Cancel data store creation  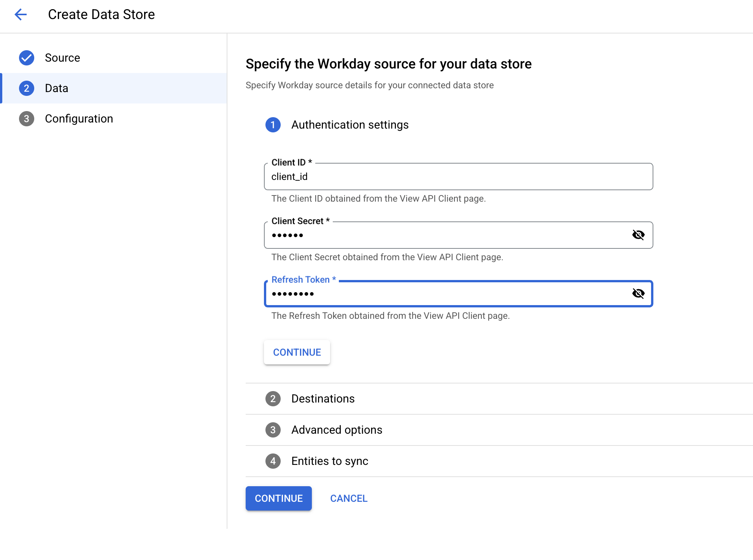[349, 498]
